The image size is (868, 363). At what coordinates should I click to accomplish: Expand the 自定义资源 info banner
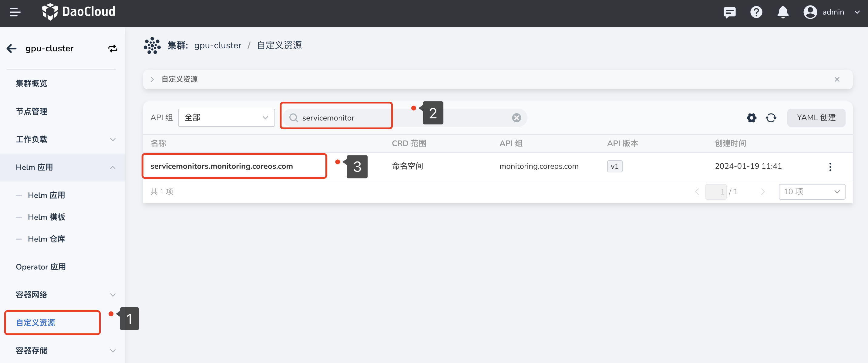pyautogui.click(x=152, y=79)
